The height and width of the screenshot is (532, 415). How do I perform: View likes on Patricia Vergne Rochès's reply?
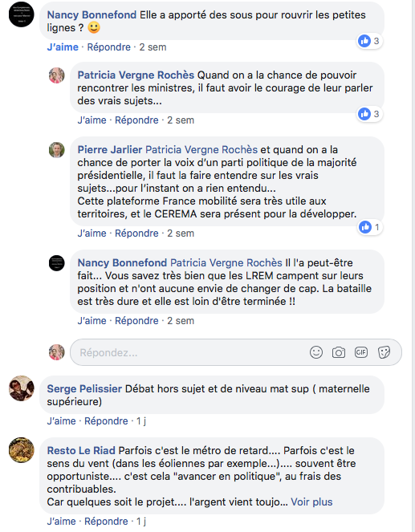(x=369, y=114)
